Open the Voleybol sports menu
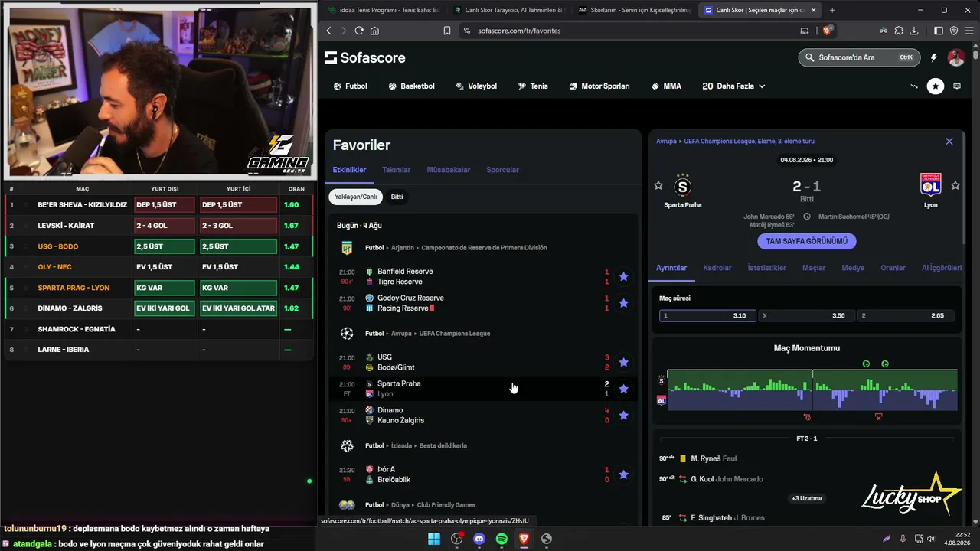This screenshot has width=980, height=551. [476, 86]
